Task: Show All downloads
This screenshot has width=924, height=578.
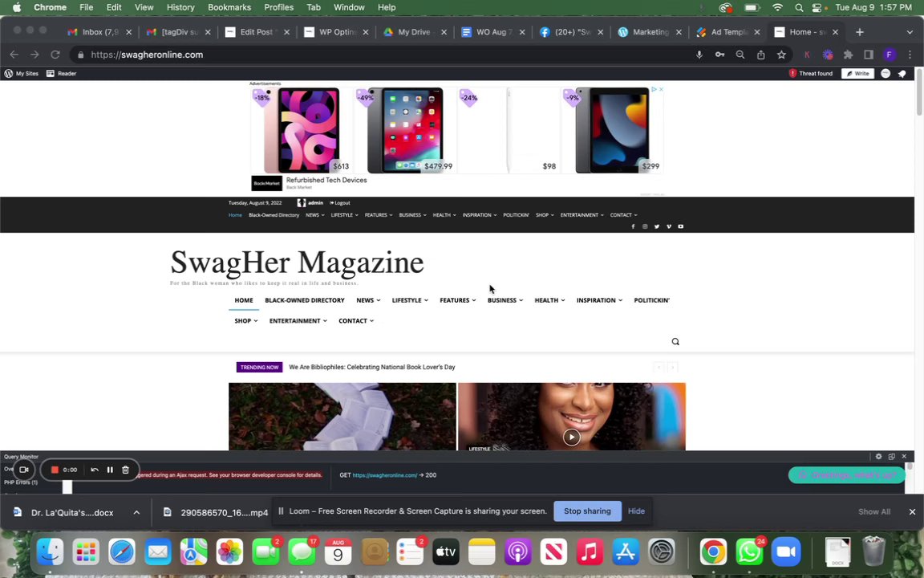Action: 874,512
